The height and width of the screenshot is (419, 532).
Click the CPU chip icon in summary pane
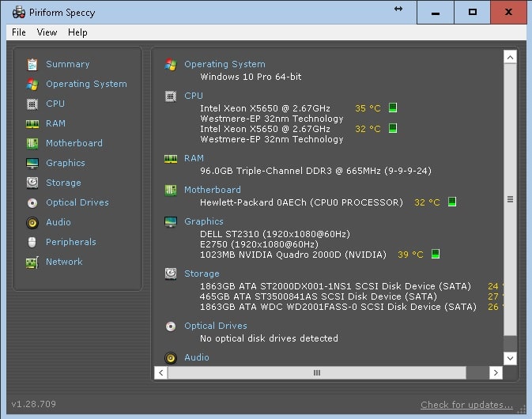[x=171, y=96]
